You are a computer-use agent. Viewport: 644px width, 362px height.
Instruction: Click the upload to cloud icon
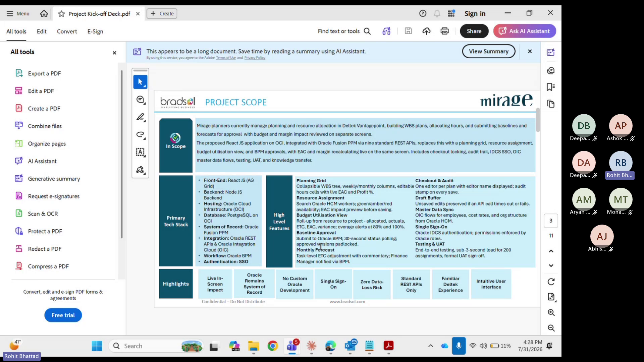point(426,31)
